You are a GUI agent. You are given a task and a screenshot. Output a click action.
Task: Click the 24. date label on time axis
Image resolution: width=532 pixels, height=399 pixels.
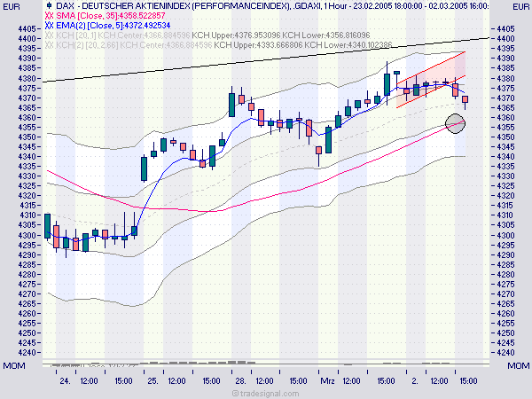click(x=65, y=381)
